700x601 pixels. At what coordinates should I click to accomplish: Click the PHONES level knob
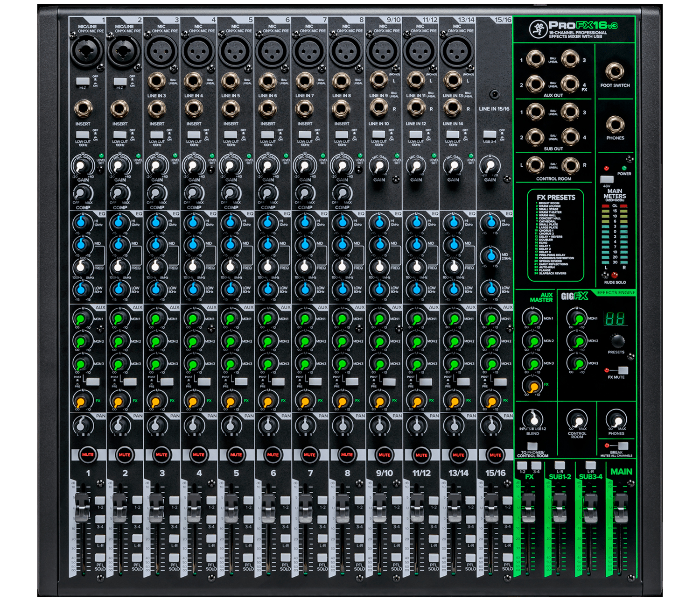click(x=616, y=419)
